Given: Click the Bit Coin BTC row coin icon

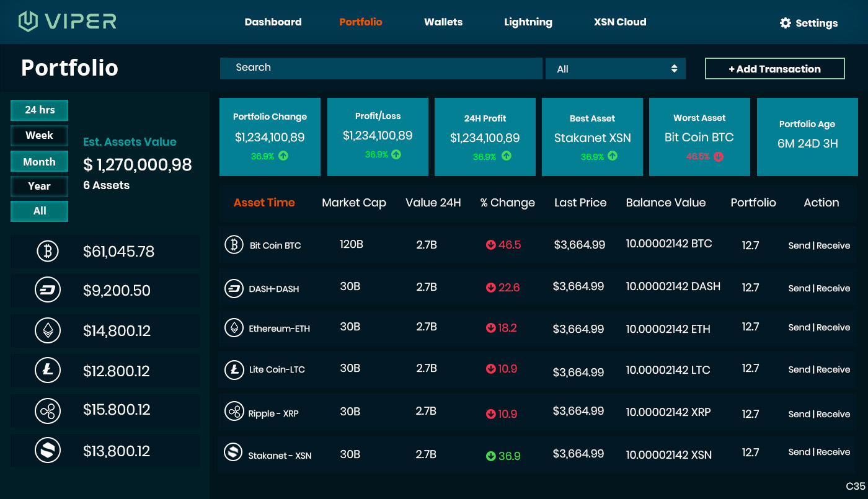Looking at the screenshot, I should (x=234, y=245).
